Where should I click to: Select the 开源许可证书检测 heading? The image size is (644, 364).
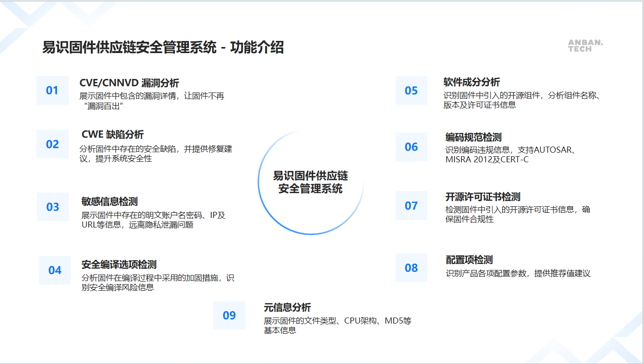point(483,197)
